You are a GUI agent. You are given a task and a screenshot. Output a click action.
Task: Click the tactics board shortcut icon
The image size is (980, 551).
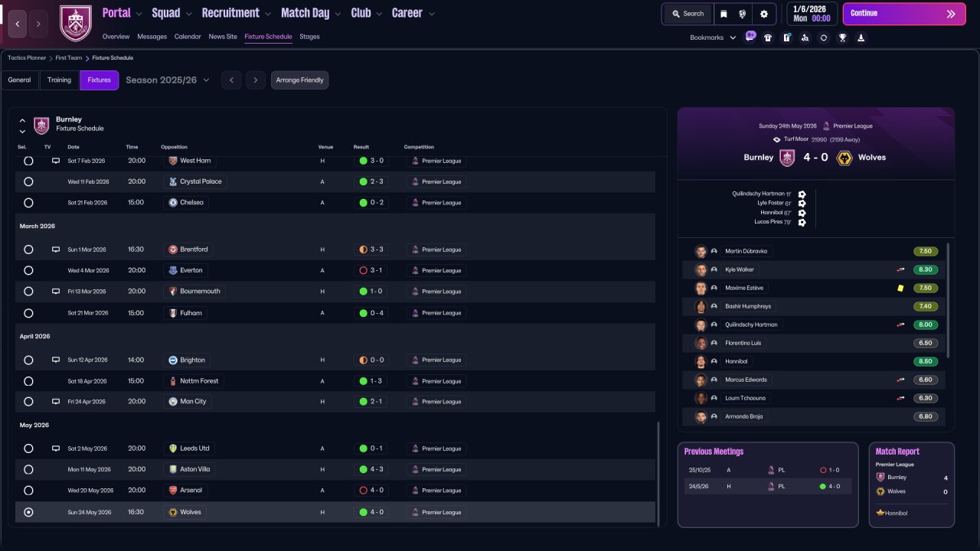(786, 37)
